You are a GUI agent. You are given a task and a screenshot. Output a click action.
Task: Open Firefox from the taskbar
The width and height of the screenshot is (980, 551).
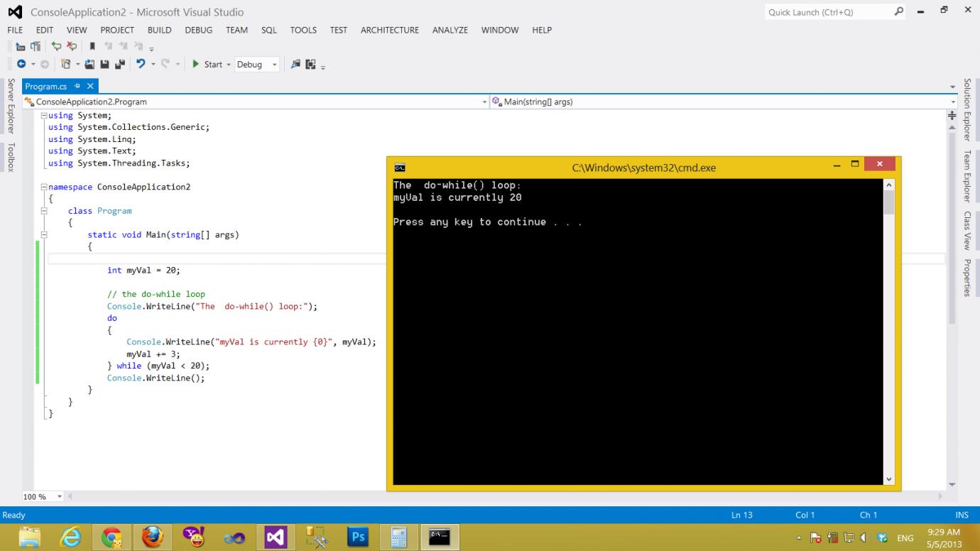152,538
